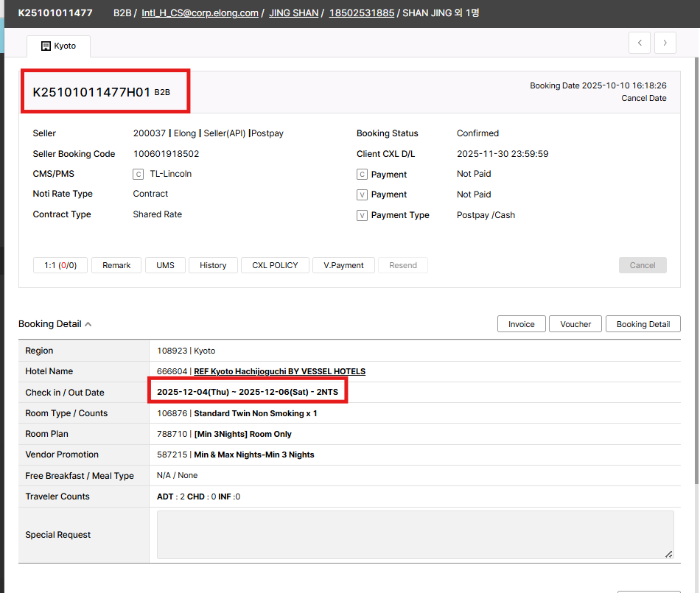
Task: Go to previous booking with left arrow
Action: (x=640, y=43)
